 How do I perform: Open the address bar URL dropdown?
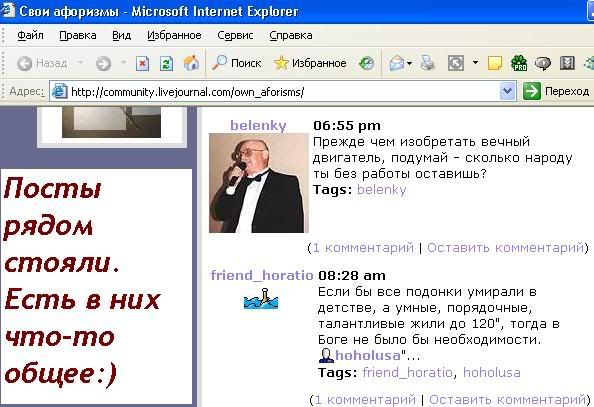507,91
